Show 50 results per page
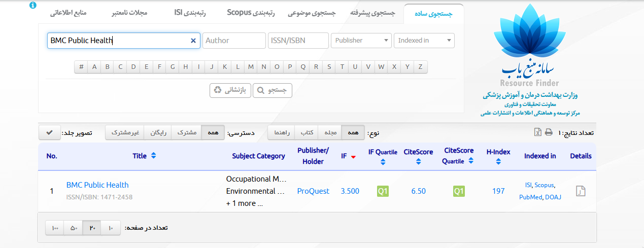This screenshot has width=644, height=248. 73,228
